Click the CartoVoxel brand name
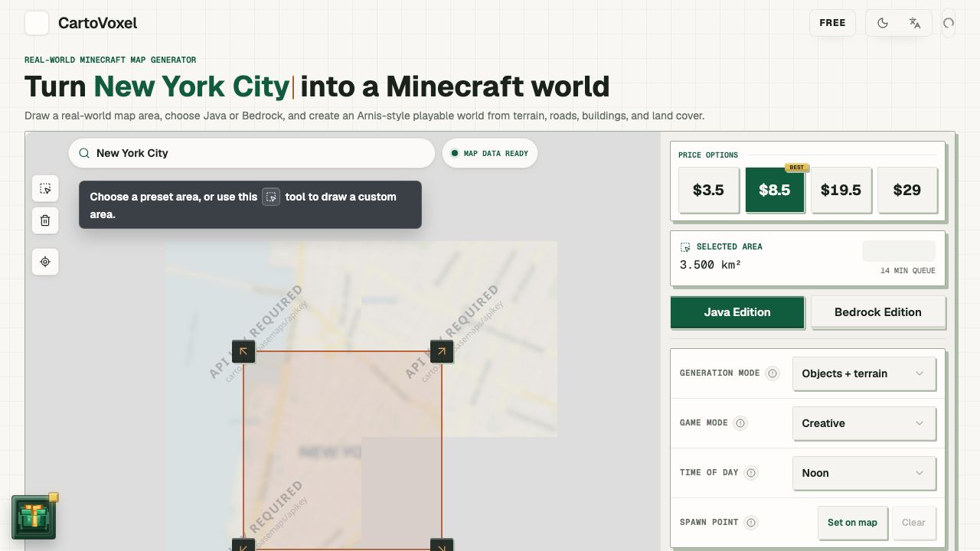Image resolution: width=980 pixels, height=551 pixels. click(x=97, y=23)
